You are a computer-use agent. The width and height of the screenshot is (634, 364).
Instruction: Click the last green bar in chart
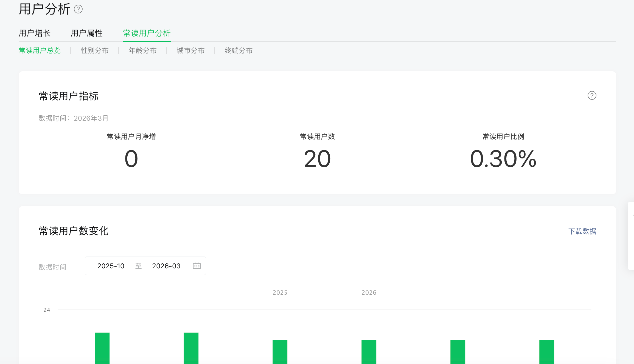[547, 352]
